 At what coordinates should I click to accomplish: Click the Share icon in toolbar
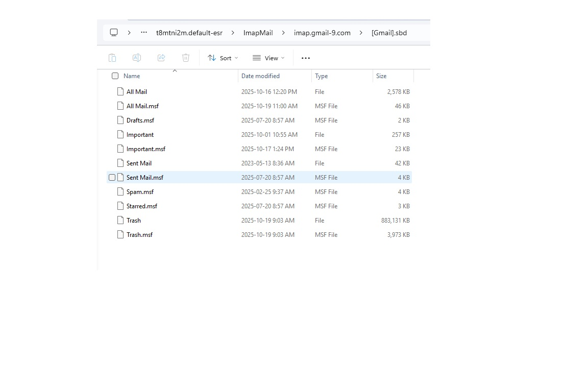[x=161, y=58]
